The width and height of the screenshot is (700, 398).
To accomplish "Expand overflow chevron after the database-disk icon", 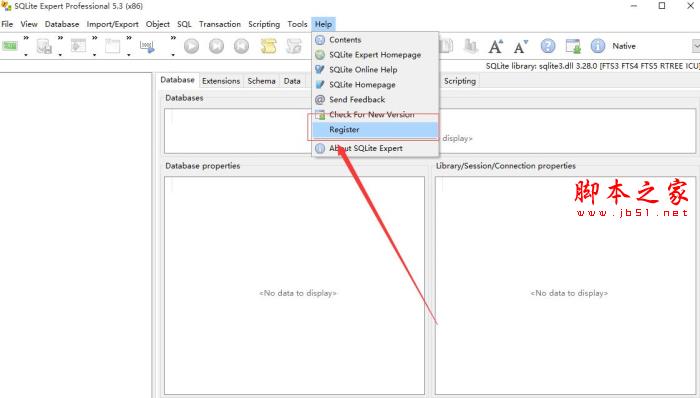I will tap(60, 38).
